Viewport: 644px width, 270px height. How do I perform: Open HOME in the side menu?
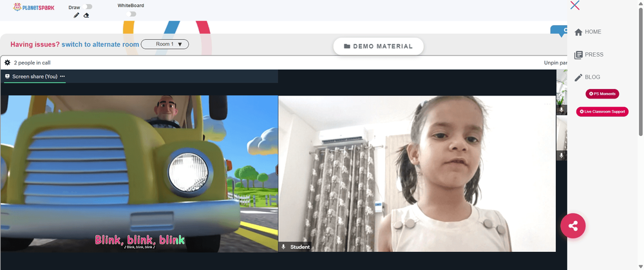(588, 32)
